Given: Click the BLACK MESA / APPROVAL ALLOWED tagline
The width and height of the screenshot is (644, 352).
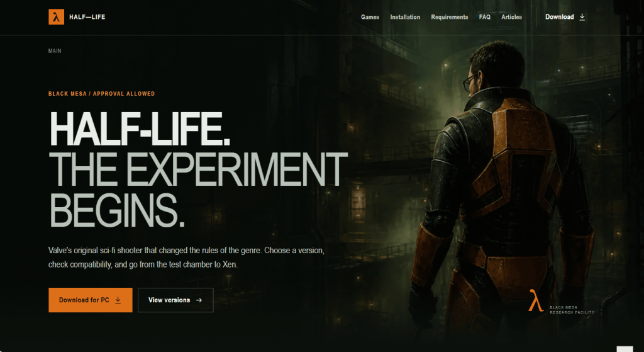Looking at the screenshot, I should [101, 94].
